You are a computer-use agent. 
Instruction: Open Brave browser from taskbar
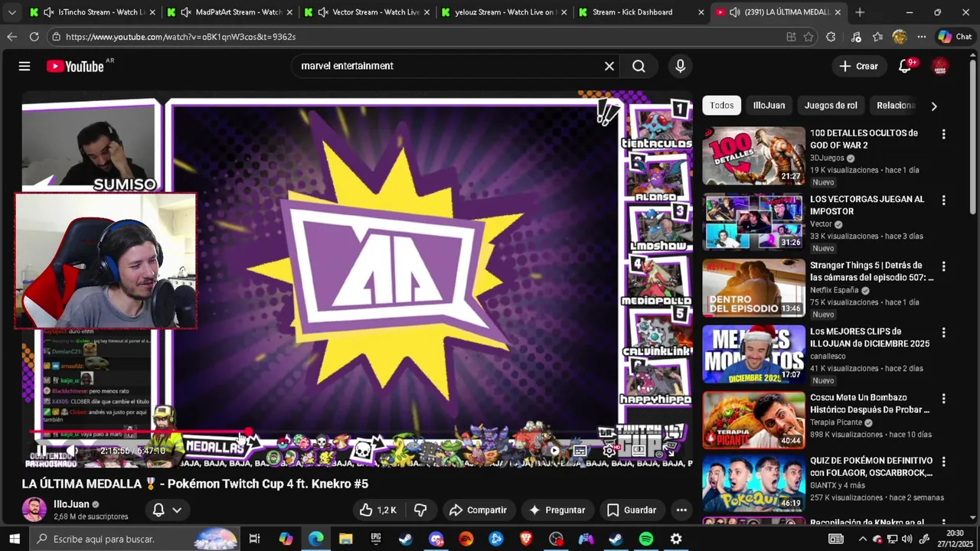point(526,539)
